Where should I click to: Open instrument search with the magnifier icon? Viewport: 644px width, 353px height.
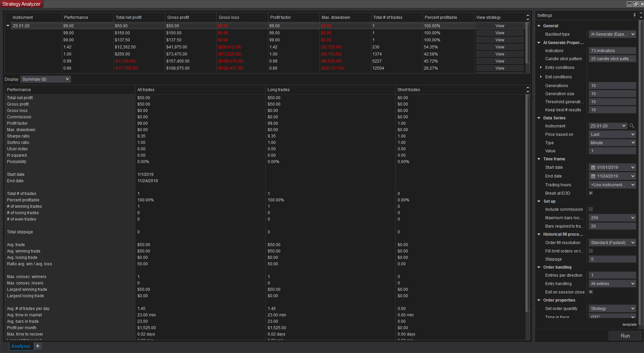pos(632,126)
